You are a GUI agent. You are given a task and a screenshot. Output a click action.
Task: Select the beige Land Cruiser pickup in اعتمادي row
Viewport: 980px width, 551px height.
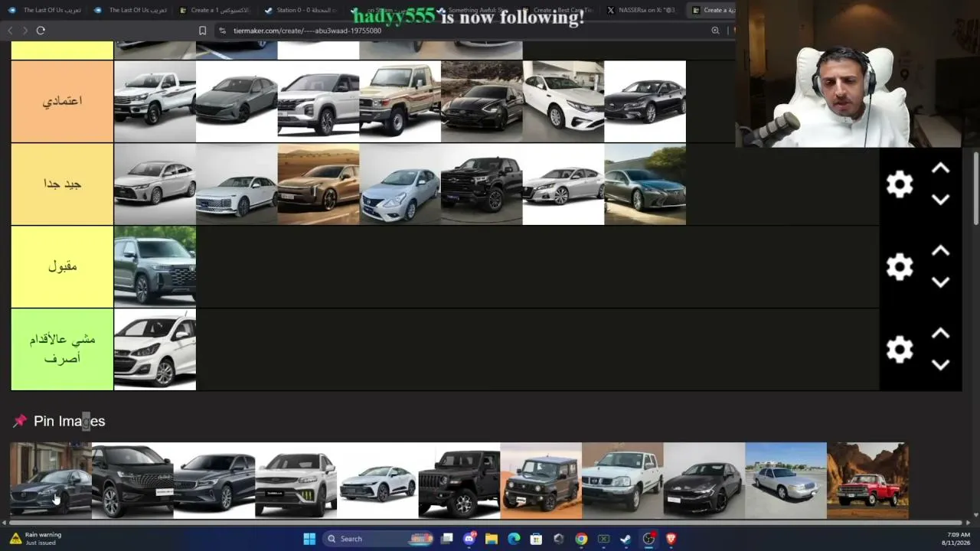400,102
